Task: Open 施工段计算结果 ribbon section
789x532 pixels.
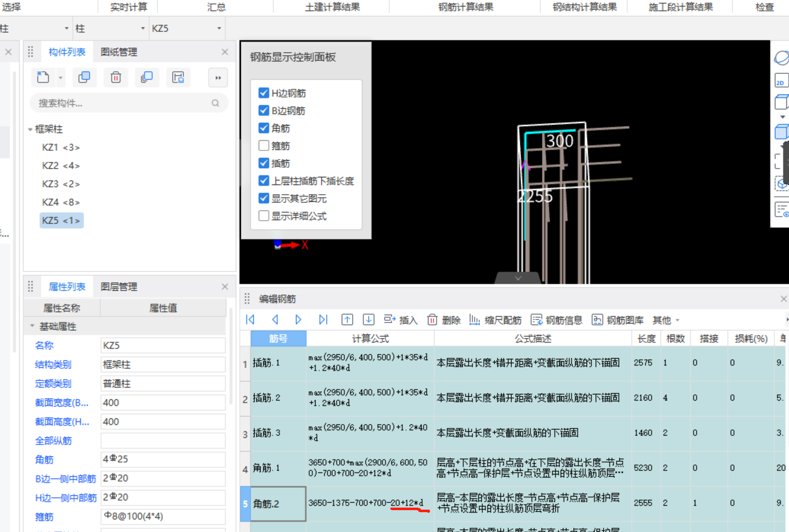Action: click(681, 7)
